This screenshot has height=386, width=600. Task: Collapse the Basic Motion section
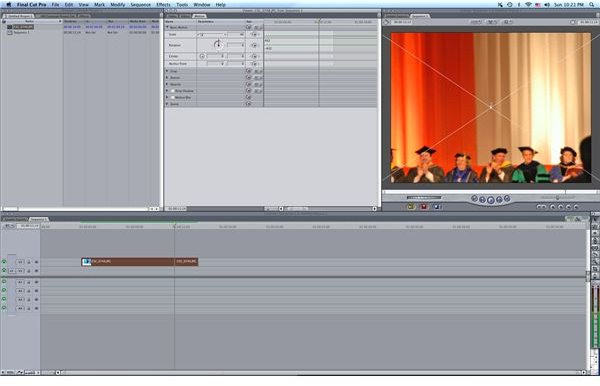[x=167, y=27]
